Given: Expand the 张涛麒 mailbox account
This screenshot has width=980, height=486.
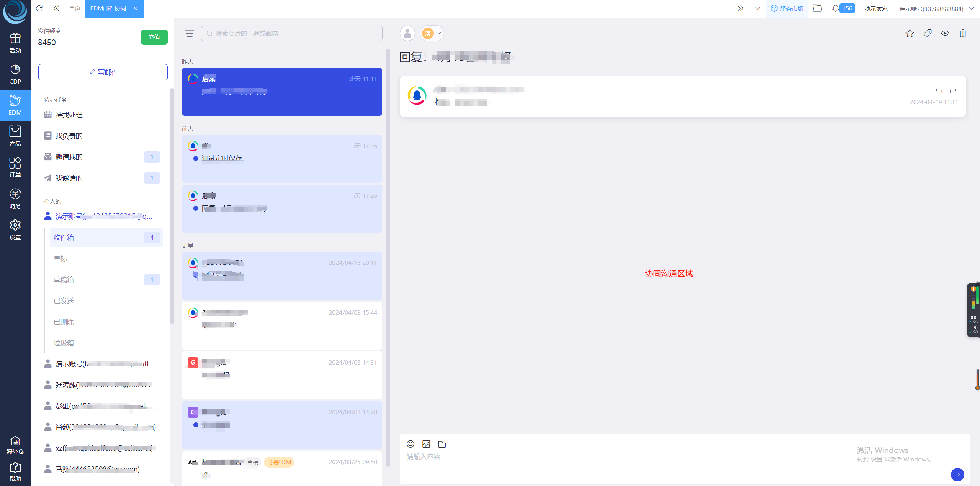Looking at the screenshot, I should tap(103, 385).
